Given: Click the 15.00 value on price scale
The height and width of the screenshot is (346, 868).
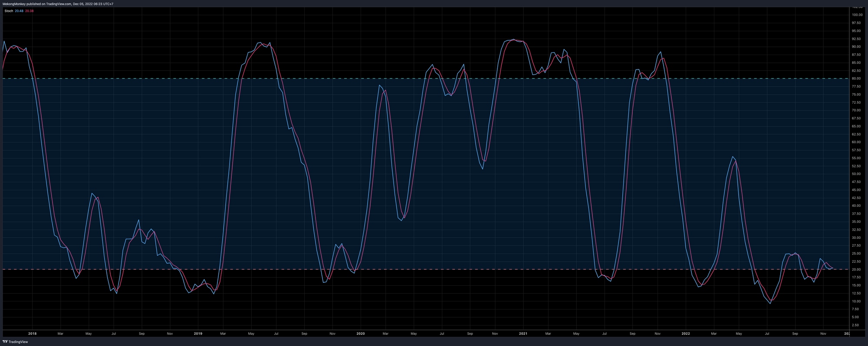Looking at the screenshot, I should click(856, 285).
